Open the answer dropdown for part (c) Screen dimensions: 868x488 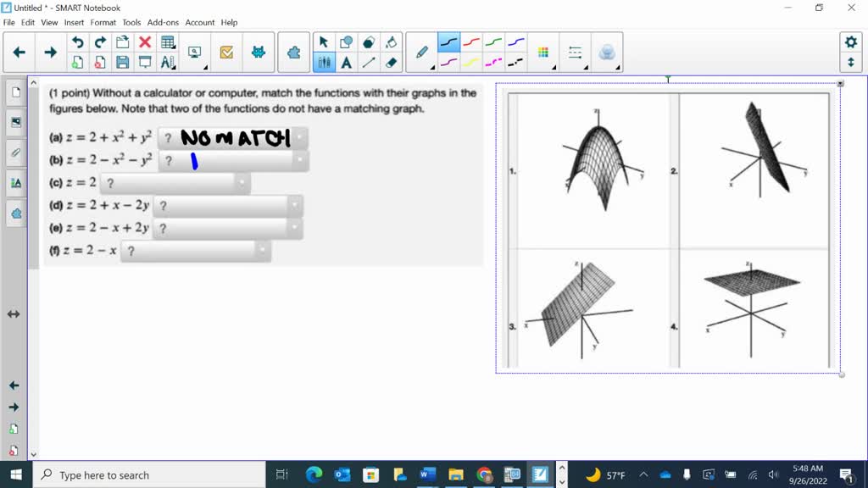[240, 182]
